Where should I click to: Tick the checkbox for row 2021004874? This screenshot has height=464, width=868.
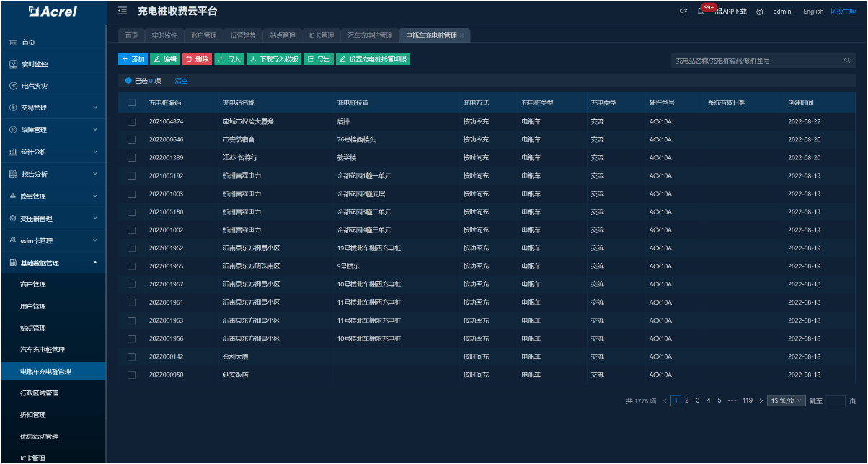click(x=132, y=121)
